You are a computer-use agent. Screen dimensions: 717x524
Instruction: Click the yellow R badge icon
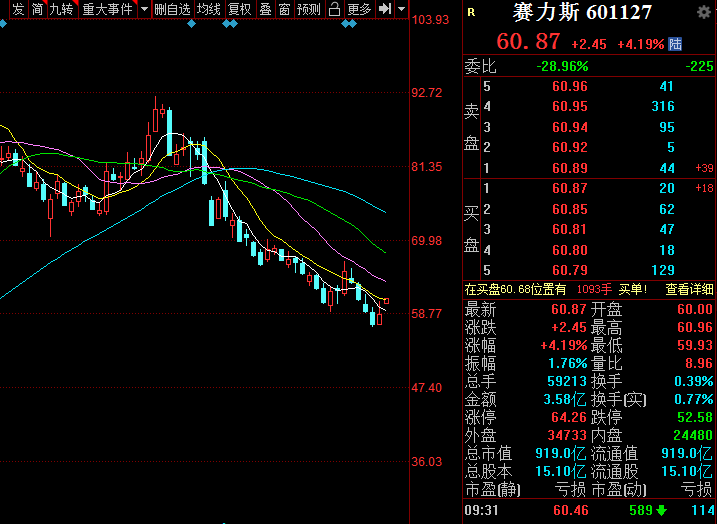[x=472, y=12]
